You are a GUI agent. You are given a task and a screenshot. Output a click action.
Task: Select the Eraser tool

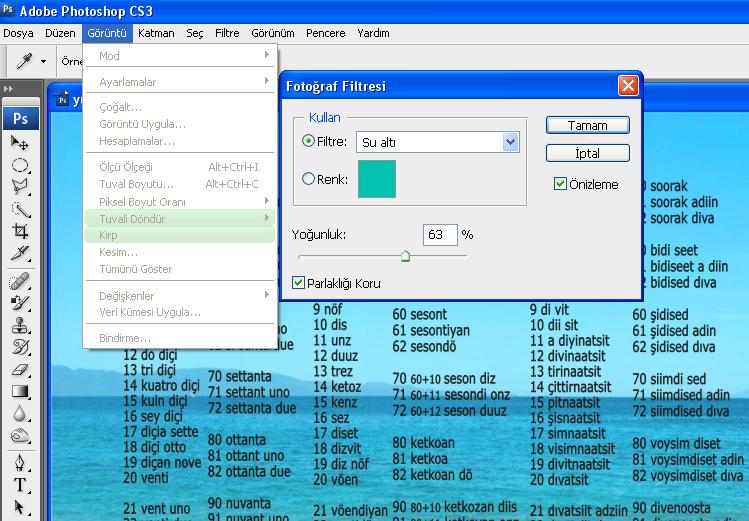[20, 370]
